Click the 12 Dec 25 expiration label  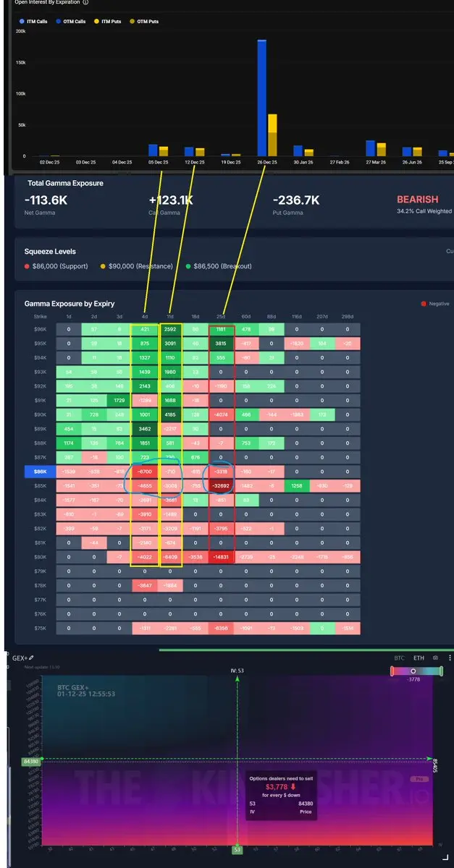coord(194,163)
